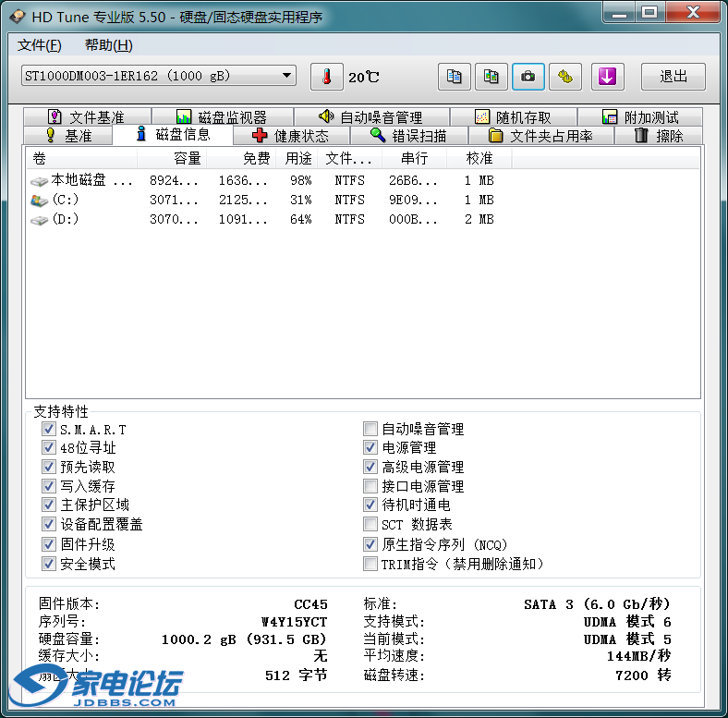Click the copy text to clipboard icon
Viewport: 728px width, 718px height.
[455, 77]
